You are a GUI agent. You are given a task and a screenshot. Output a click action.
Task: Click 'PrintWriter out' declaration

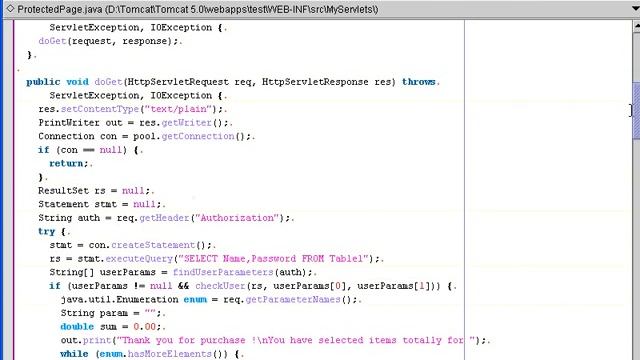tap(80, 123)
